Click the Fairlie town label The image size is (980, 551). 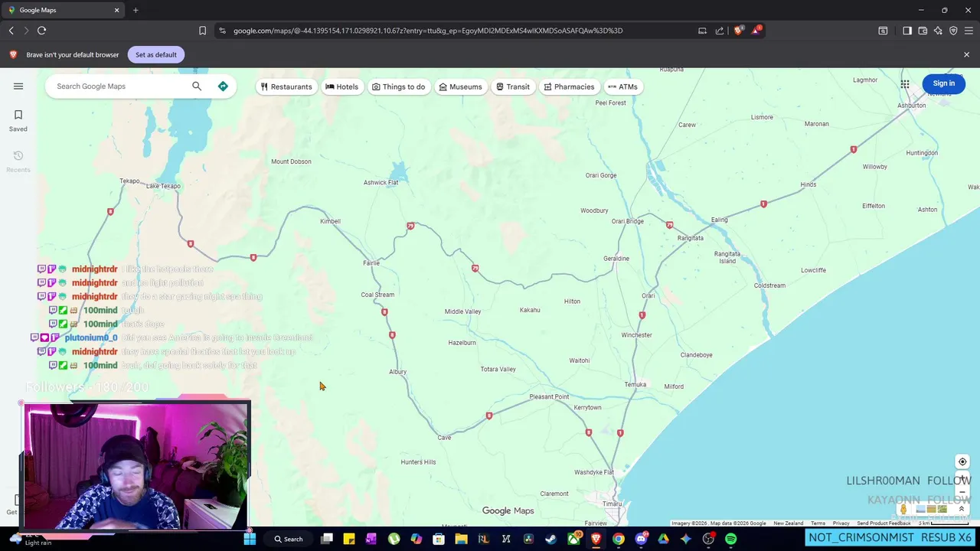pos(371,263)
